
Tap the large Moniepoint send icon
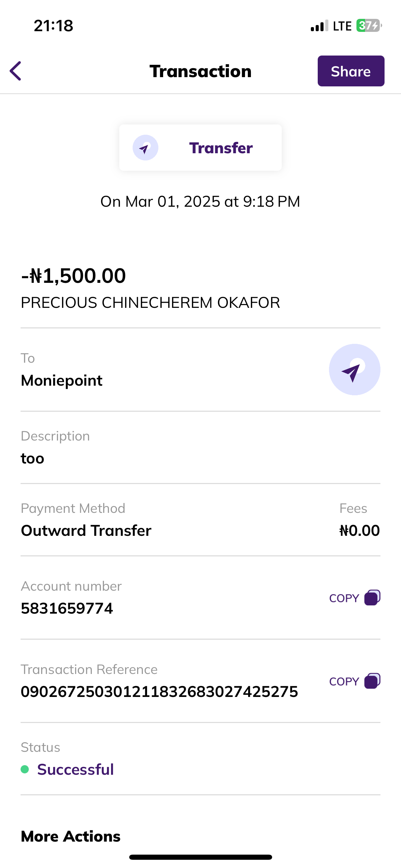coord(354,370)
